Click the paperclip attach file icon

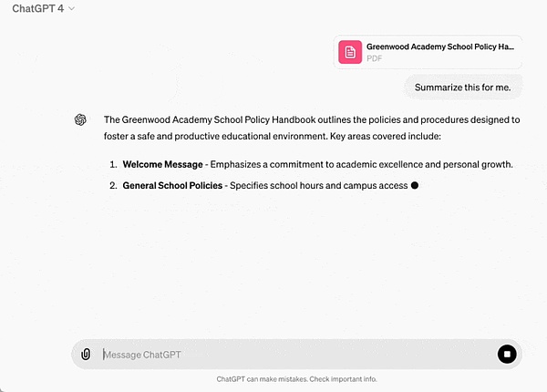85,354
